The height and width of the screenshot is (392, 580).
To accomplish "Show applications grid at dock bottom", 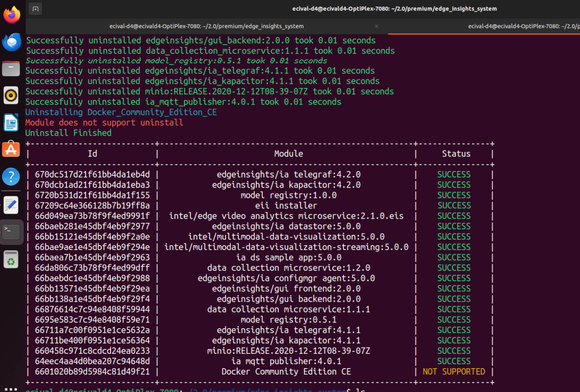I will coord(11,389).
